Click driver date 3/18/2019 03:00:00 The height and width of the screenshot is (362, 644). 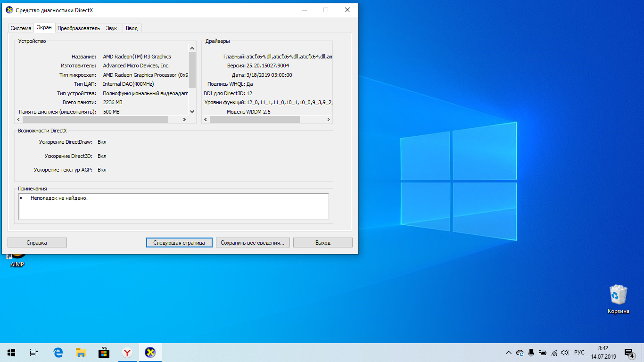click(x=269, y=75)
